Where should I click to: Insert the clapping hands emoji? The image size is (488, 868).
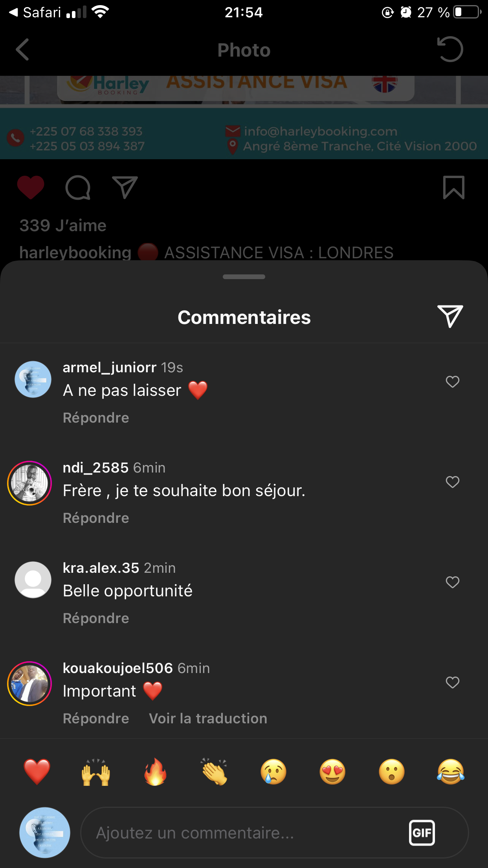(215, 772)
